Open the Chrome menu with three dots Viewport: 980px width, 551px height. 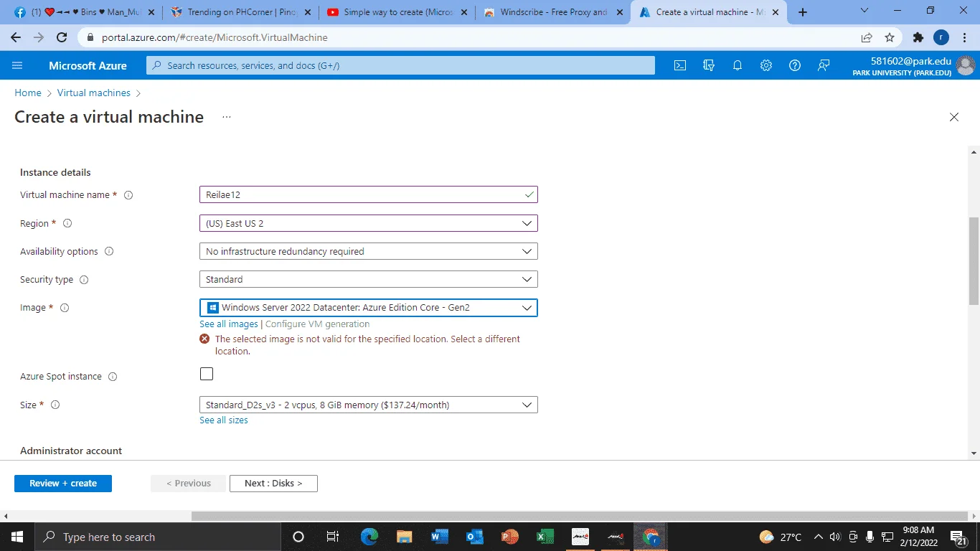[965, 37]
